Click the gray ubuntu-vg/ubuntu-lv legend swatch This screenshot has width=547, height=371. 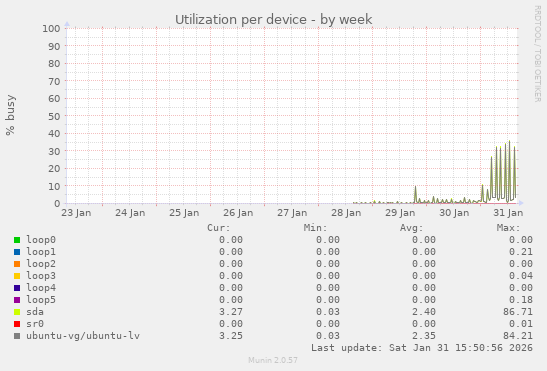17,336
